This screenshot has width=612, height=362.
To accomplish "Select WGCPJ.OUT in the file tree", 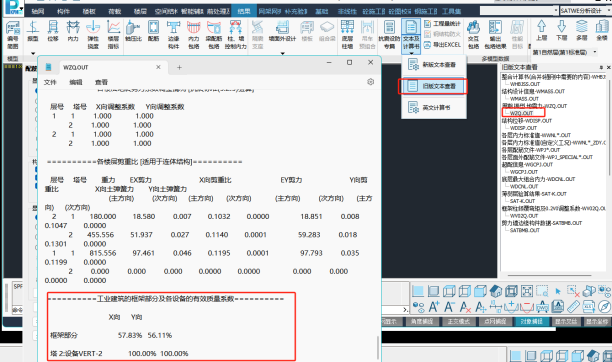I will pos(524,171).
